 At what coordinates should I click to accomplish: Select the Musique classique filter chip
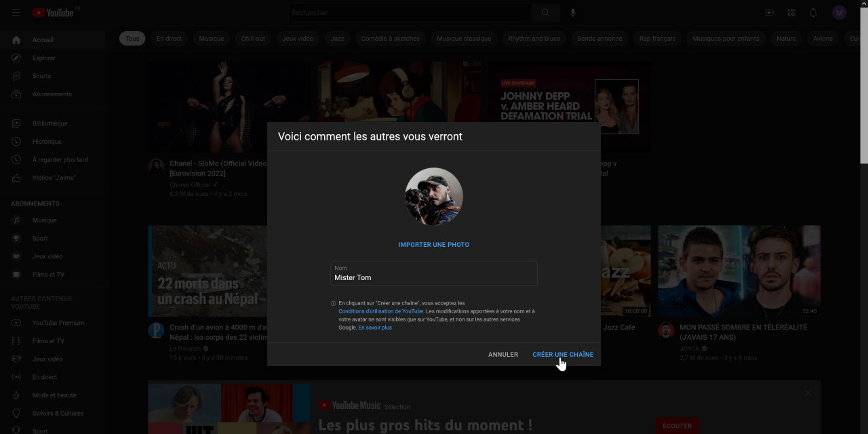coord(464,39)
